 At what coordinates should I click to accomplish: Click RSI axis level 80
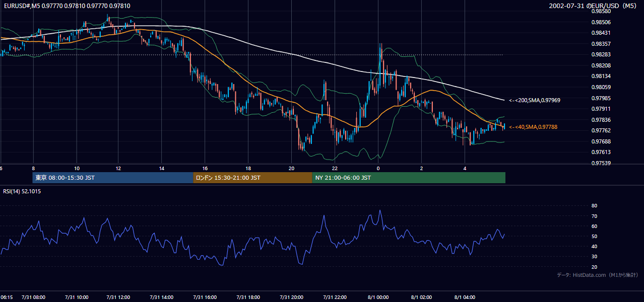pos(594,206)
